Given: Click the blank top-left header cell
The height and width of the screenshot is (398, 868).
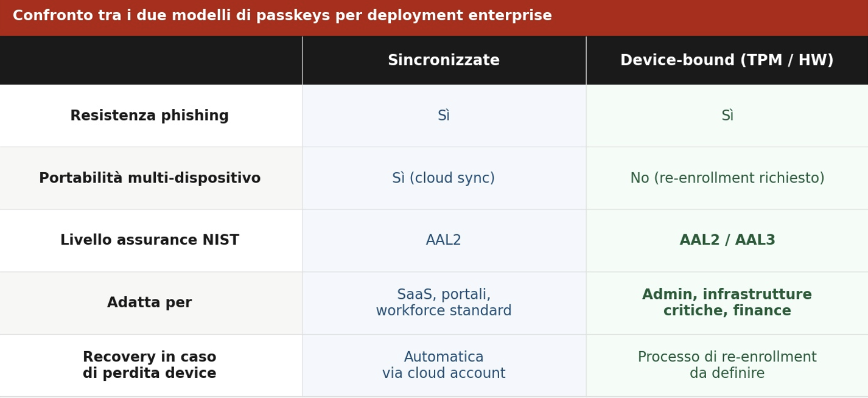Looking at the screenshot, I should (x=150, y=61).
